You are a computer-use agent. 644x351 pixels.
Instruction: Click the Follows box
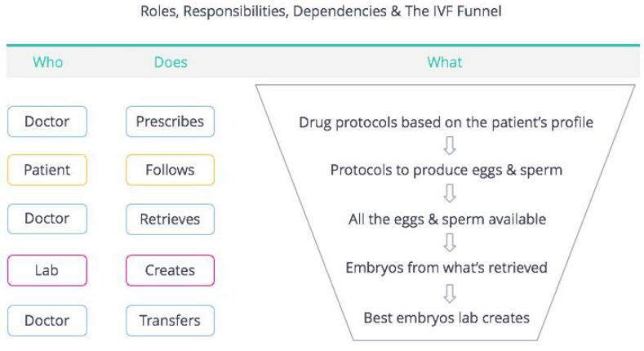coord(170,170)
